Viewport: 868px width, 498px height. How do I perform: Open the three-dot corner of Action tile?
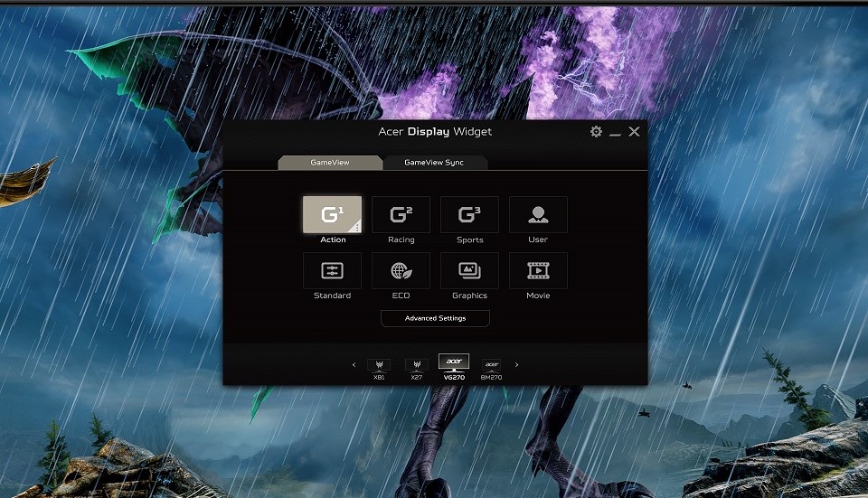pyautogui.click(x=356, y=228)
